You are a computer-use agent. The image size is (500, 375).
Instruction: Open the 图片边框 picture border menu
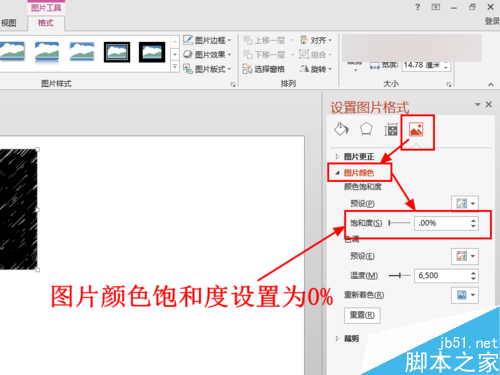pos(207,40)
